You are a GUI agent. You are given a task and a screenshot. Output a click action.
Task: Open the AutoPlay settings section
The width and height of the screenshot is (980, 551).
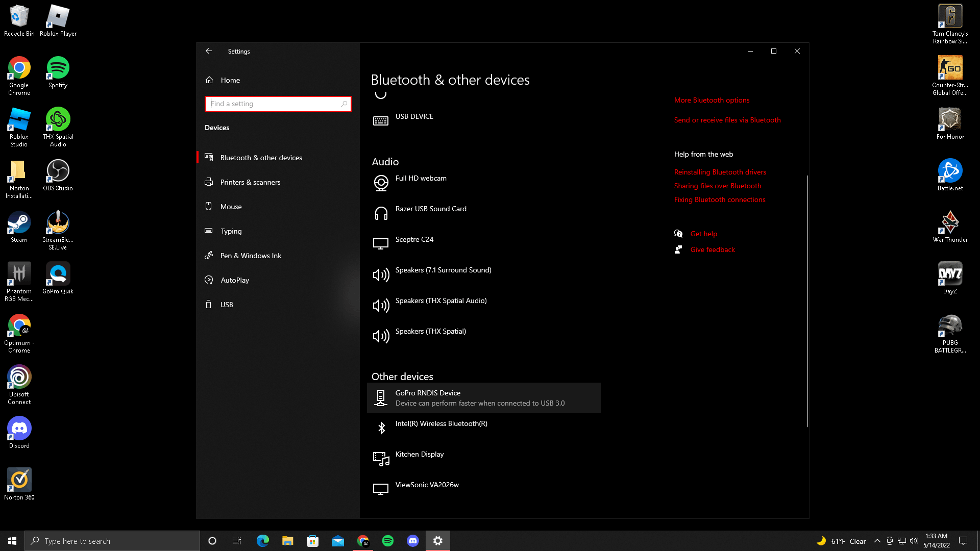click(x=235, y=280)
